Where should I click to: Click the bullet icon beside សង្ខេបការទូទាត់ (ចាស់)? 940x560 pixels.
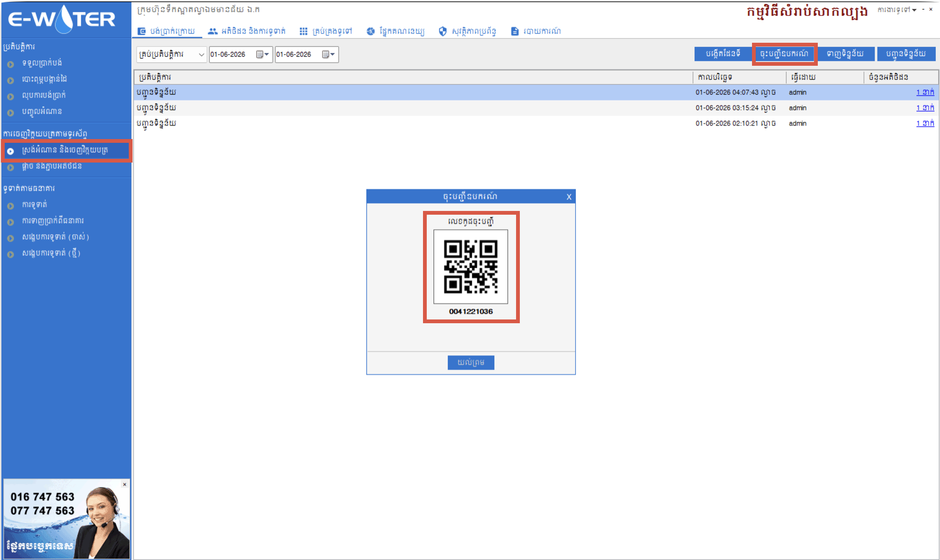(10, 238)
